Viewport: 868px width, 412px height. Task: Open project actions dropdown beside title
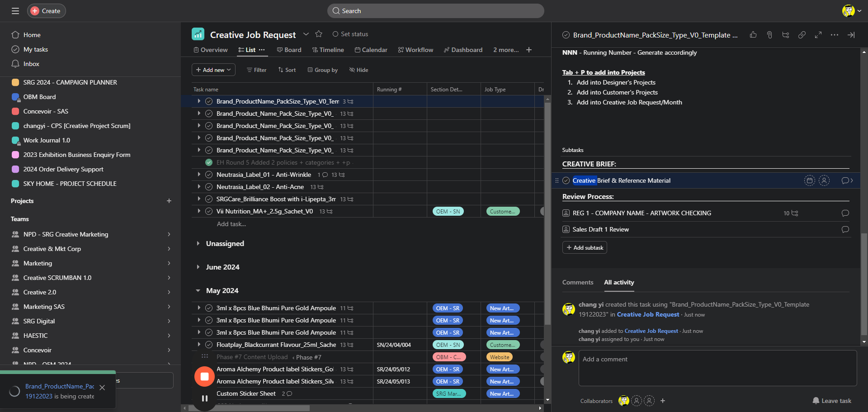pos(306,34)
